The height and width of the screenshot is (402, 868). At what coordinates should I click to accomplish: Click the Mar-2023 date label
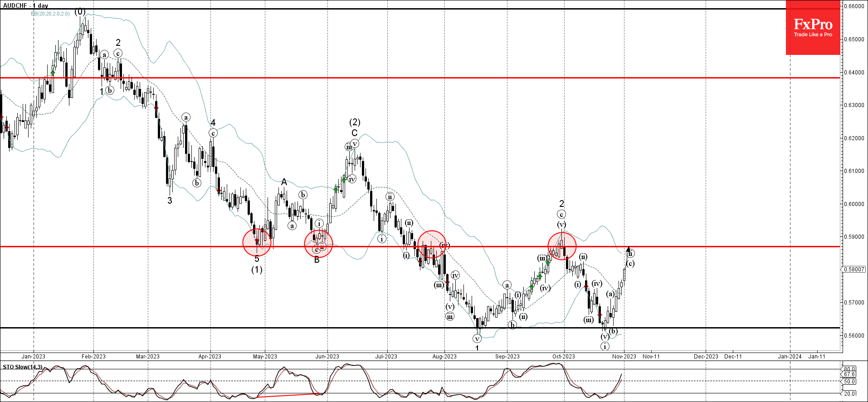148,356
